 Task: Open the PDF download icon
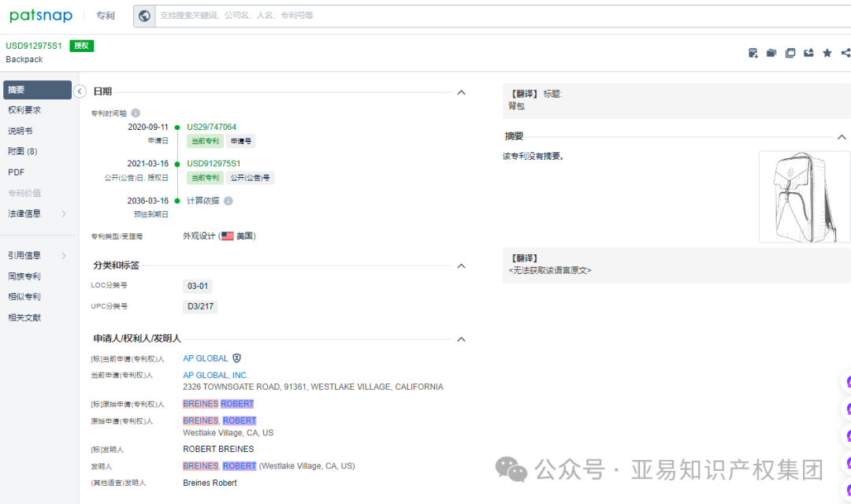[x=753, y=52]
